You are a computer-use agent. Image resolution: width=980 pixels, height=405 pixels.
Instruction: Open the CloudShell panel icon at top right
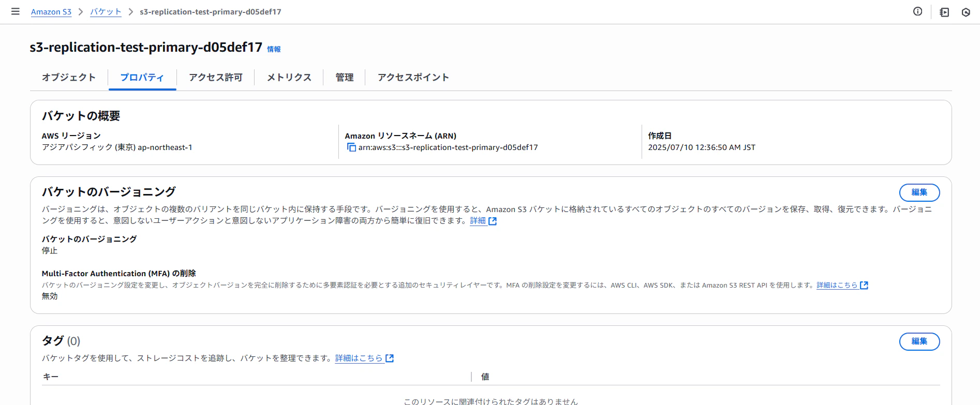point(944,12)
